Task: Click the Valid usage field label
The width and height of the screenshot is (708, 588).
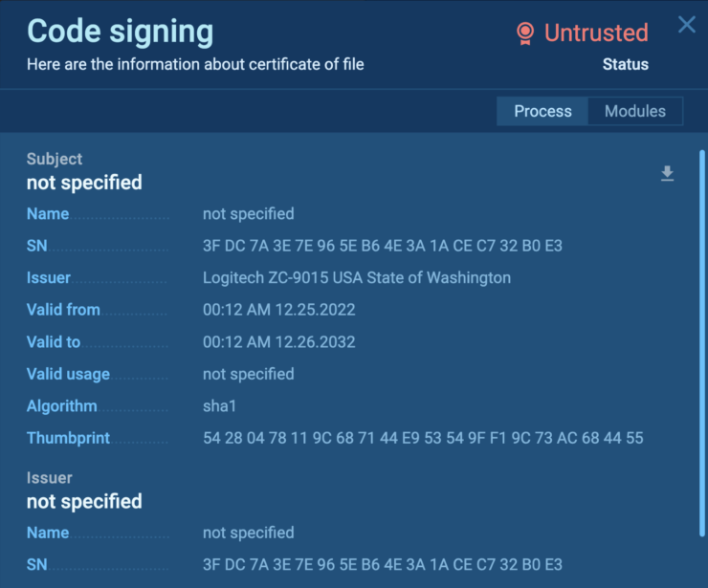Action: [x=68, y=374]
